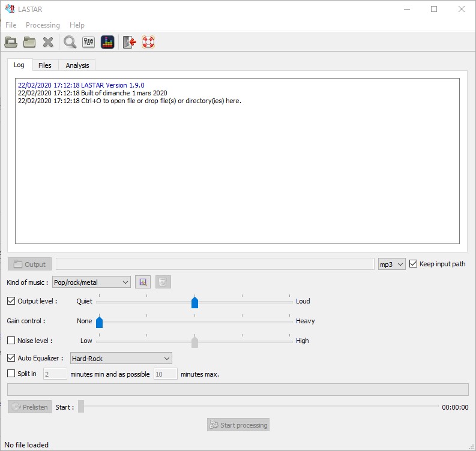Maximize the LASTAR window
Viewport: 476px width, 451px height.
[434, 9]
